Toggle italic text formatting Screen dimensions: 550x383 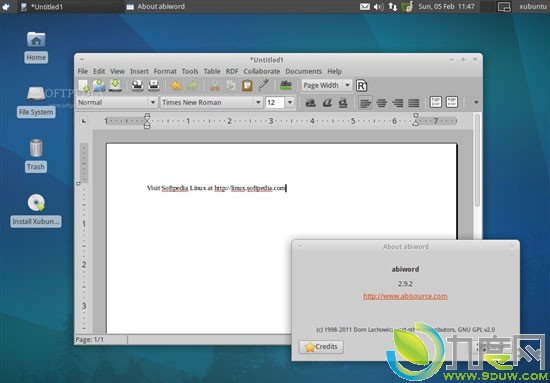pyautogui.click(x=327, y=102)
